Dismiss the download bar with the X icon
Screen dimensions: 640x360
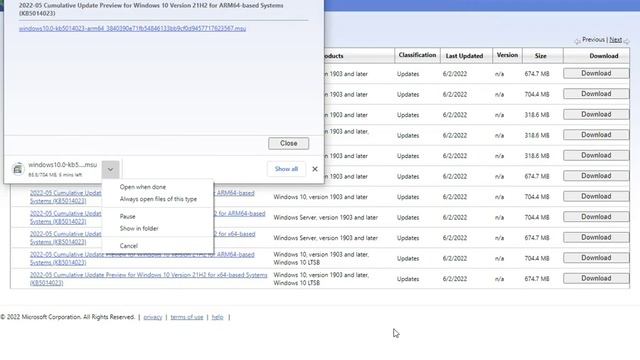point(315,169)
